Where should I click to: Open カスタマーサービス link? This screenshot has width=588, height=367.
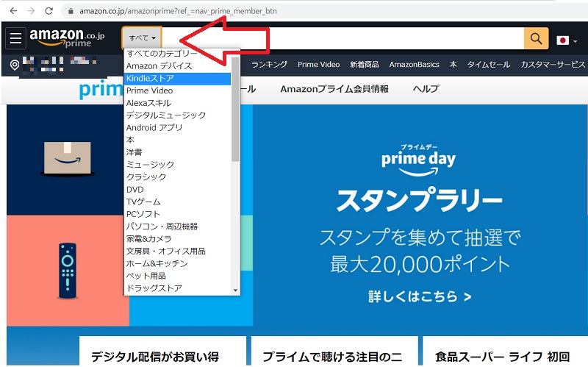pyautogui.click(x=553, y=65)
